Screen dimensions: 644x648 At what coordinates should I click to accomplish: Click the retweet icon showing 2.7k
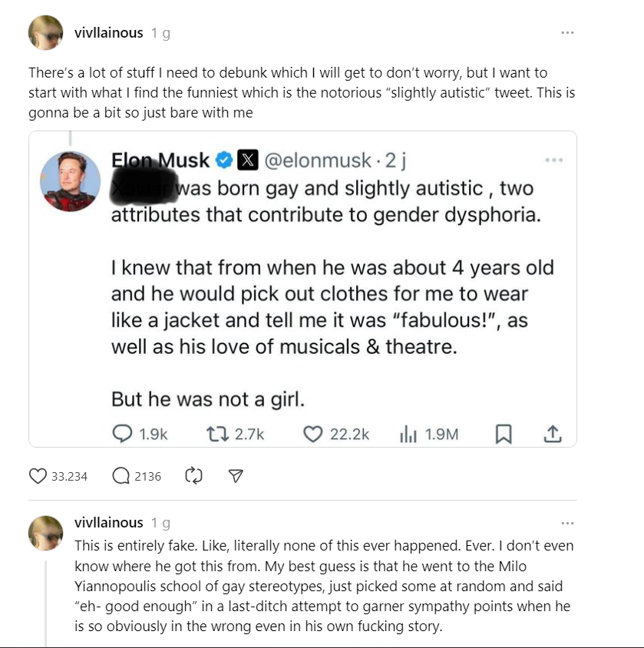[217, 435]
